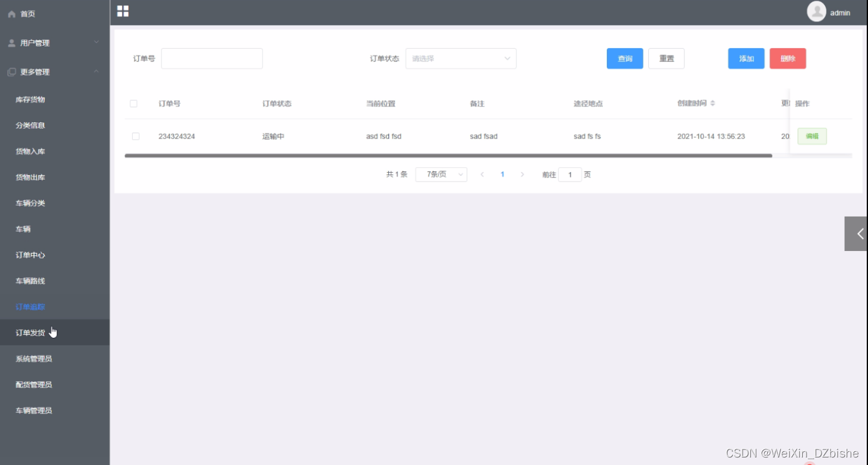Image resolution: width=868 pixels, height=465 pixels.
Task: Select page number 1 in pagination
Action: point(502,175)
